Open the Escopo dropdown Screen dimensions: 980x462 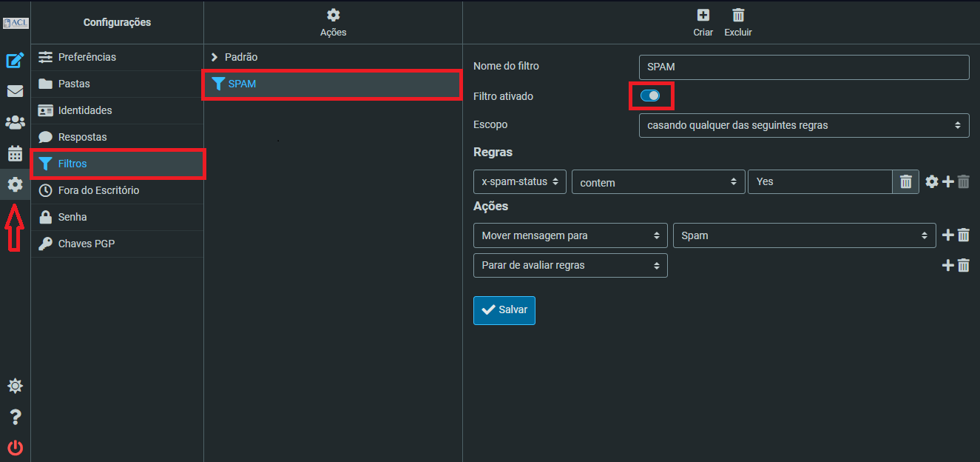[x=803, y=125]
